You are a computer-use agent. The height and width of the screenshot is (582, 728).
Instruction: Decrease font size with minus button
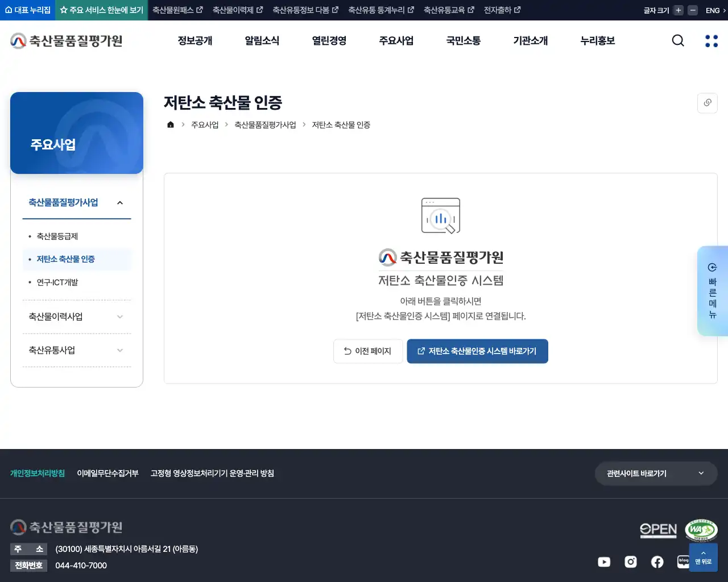point(692,10)
